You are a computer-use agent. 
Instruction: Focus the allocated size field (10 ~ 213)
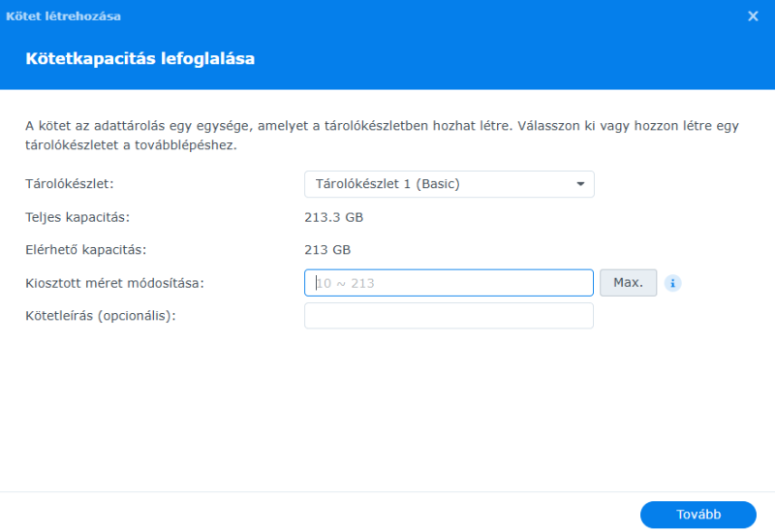449,283
